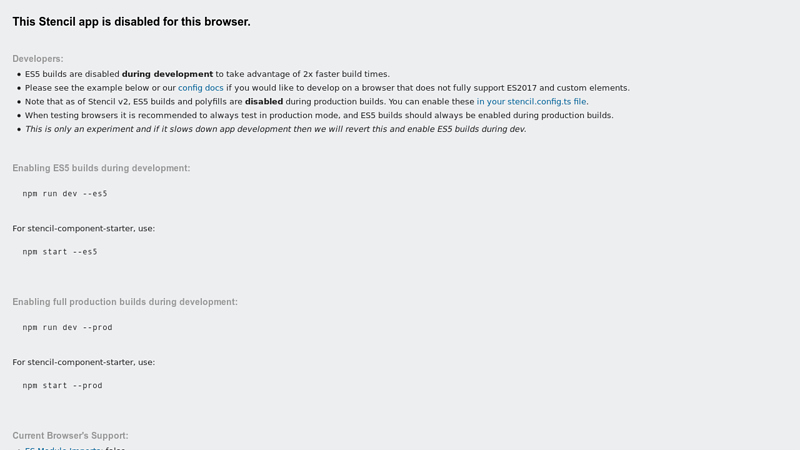Viewport: 800px width, 450px height.
Task: Click the 'npm run dev --es5' code block
Action: tap(65, 193)
